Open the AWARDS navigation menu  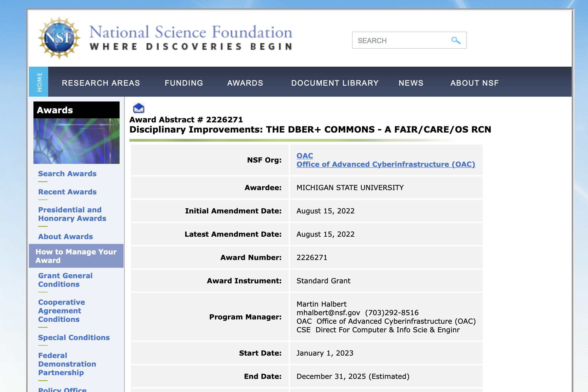(x=245, y=83)
